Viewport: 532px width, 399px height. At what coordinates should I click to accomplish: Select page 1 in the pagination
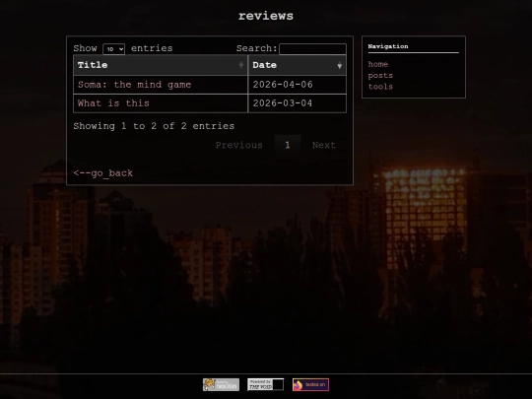coord(288,145)
